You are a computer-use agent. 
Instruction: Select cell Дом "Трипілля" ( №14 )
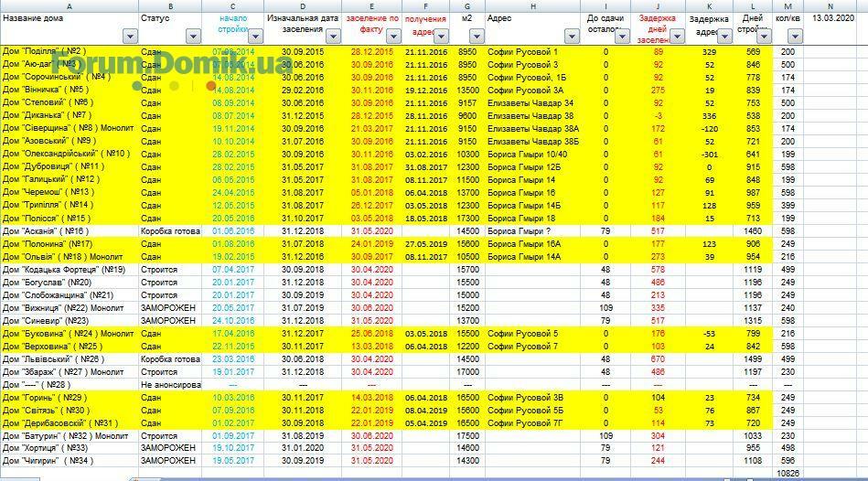click(x=70, y=205)
